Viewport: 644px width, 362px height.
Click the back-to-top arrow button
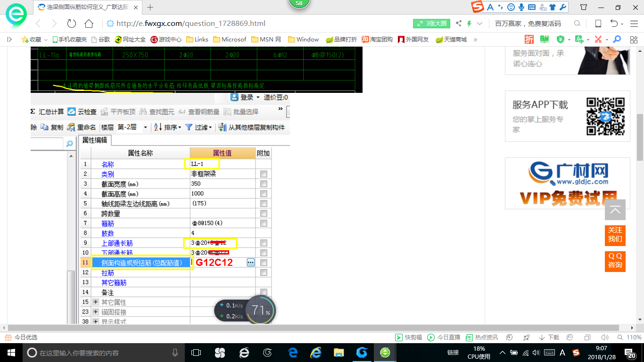(x=615, y=210)
